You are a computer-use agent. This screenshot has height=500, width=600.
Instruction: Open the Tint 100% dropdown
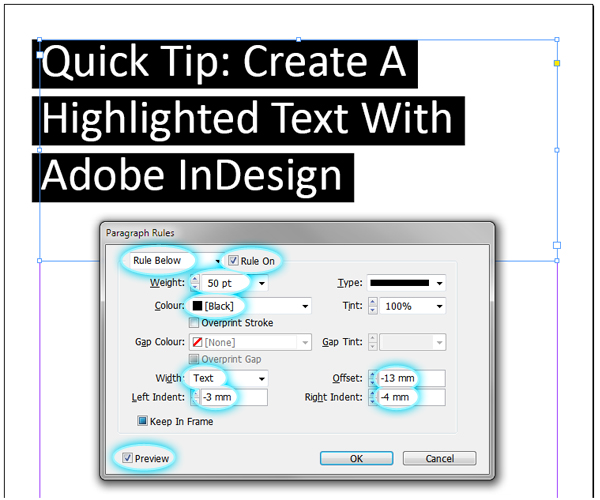pyautogui.click(x=412, y=306)
